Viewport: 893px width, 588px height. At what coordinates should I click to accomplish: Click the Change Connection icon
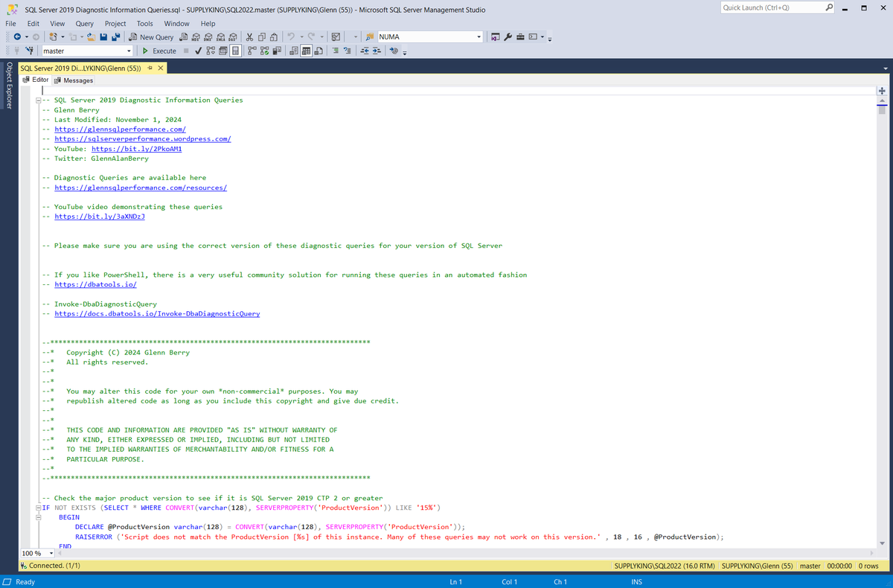coord(31,51)
